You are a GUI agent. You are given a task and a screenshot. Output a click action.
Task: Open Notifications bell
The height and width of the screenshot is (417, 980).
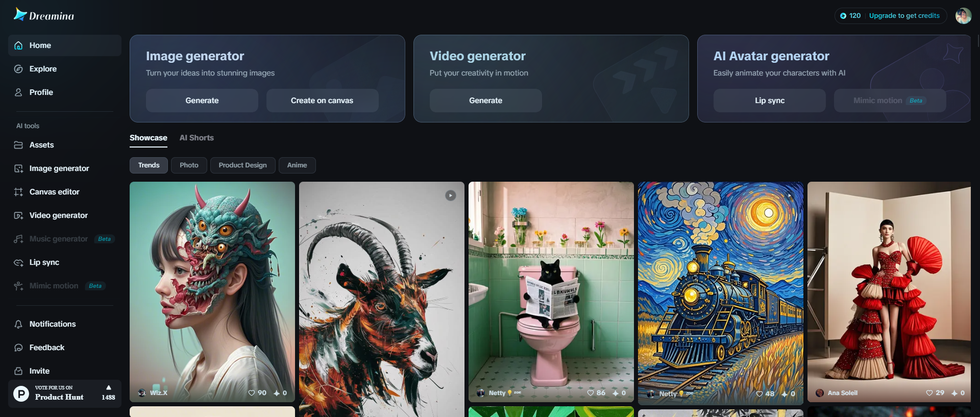coord(18,324)
